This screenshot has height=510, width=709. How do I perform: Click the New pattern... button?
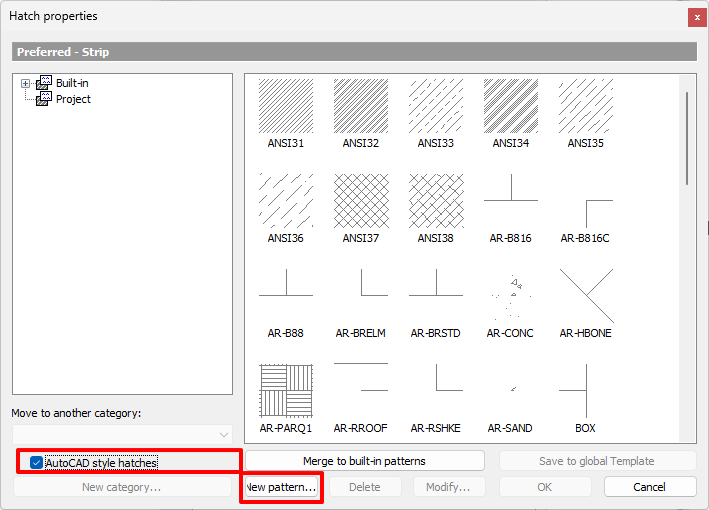pos(281,487)
